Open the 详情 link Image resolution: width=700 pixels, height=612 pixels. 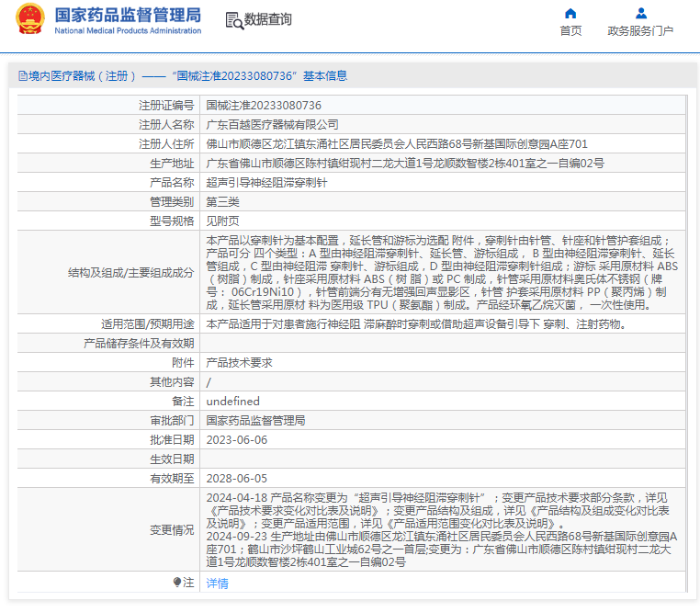(x=218, y=583)
